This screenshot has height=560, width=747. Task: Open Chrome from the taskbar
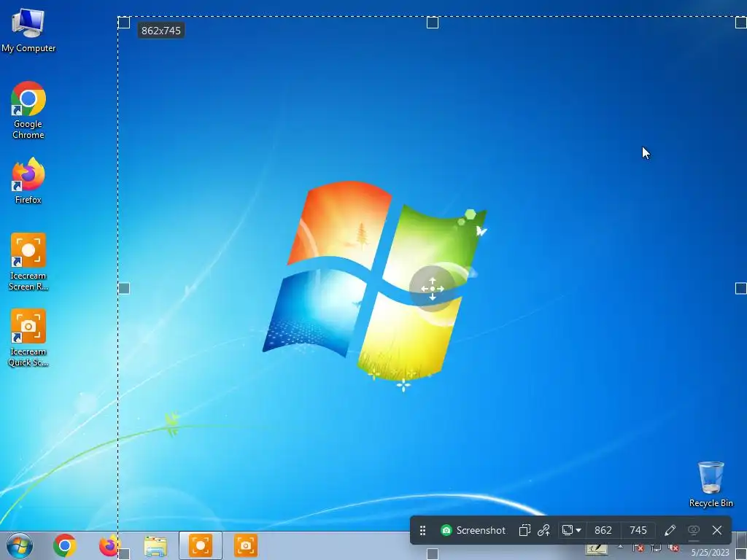pyautogui.click(x=65, y=545)
